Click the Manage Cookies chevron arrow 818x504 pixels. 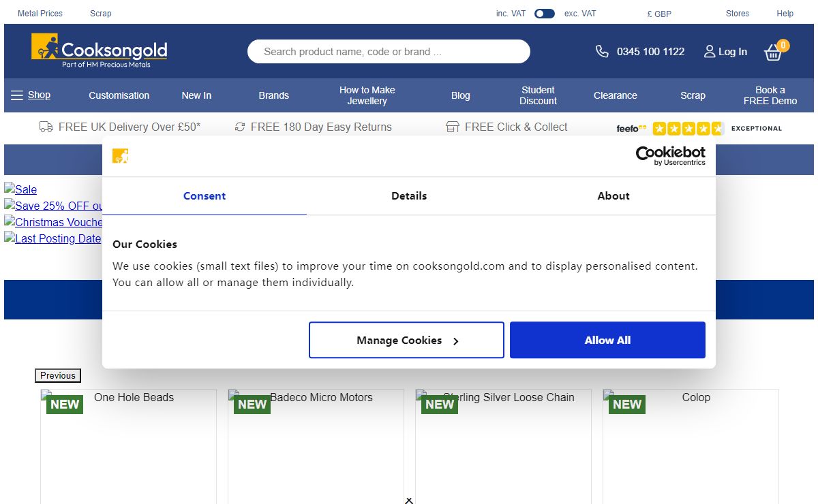(456, 341)
